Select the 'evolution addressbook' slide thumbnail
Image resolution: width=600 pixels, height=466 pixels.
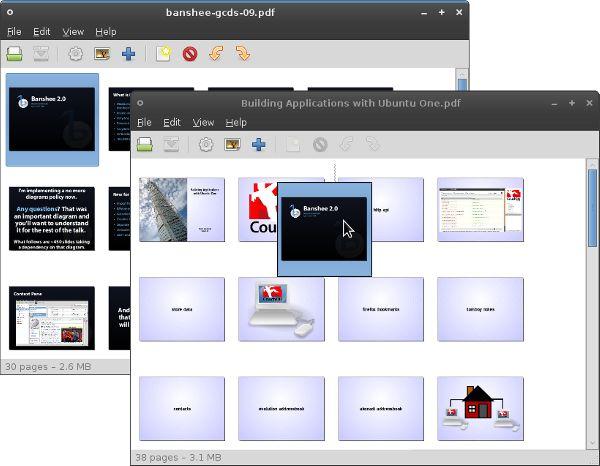pos(281,409)
